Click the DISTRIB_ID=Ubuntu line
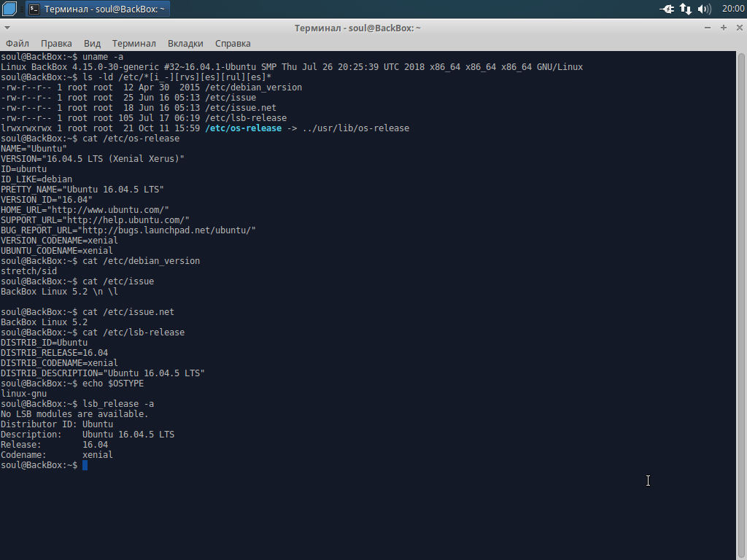Viewport: 747px width, 560px height. (x=44, y=343)
